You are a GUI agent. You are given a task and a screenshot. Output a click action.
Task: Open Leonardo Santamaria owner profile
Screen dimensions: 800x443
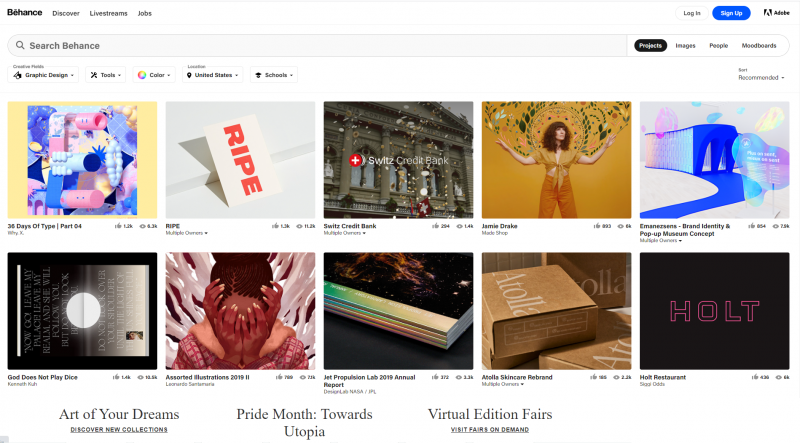[190, 384]
